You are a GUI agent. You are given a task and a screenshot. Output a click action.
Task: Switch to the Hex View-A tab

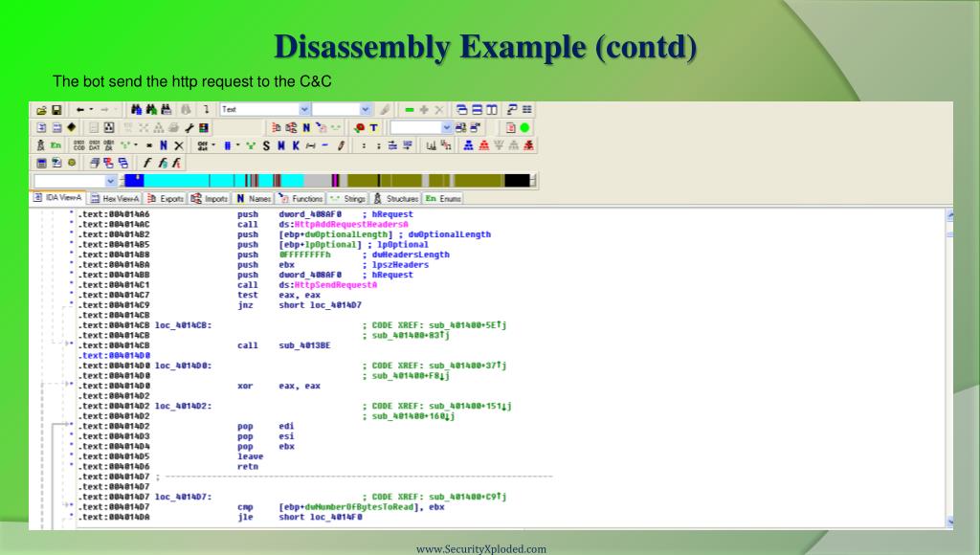(x=115, y=199)
